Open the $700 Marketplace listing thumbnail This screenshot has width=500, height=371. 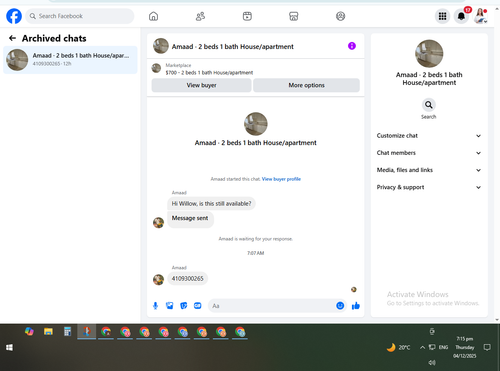coord(156,68)
